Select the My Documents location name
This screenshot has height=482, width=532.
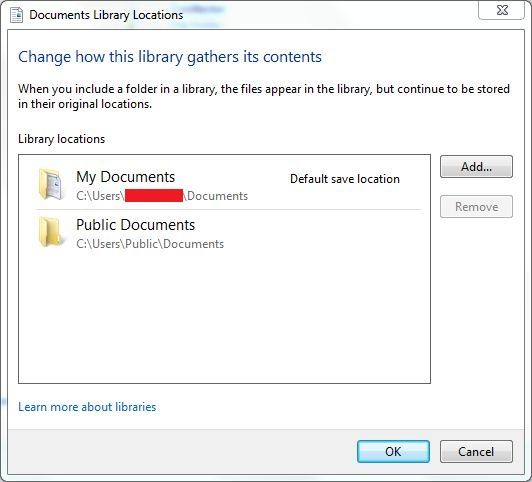click(126, 177)
